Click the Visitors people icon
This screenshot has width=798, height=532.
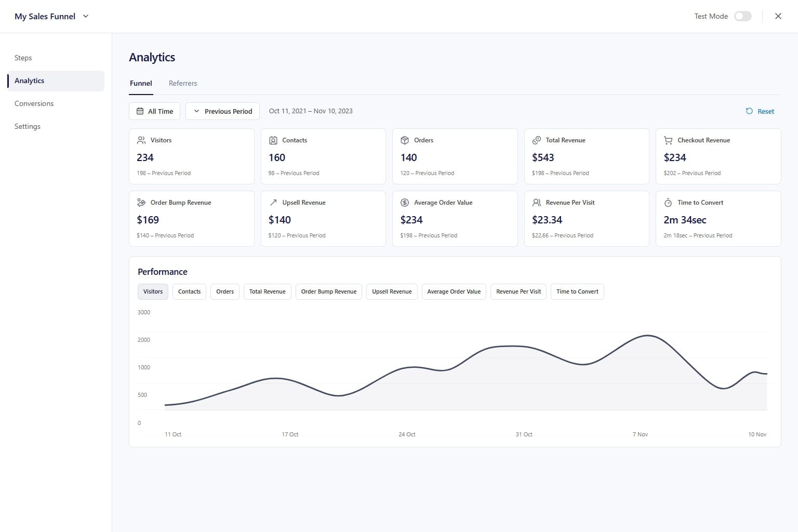pos(141,140)
